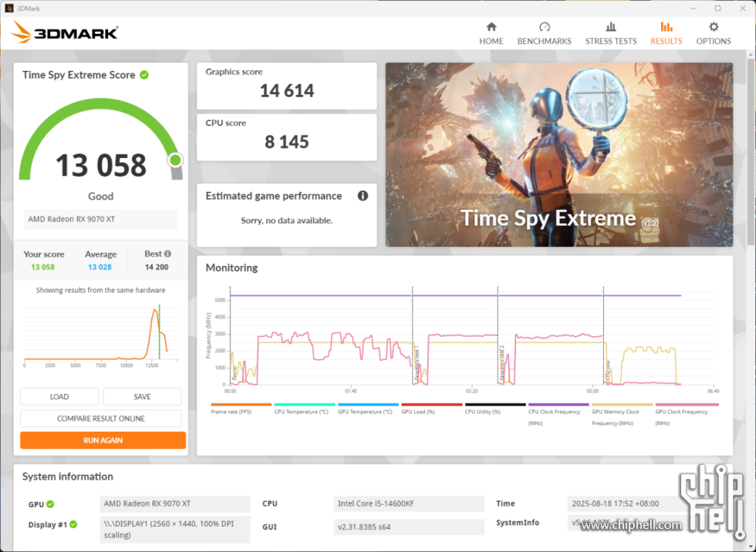Open the HOME section
756x552 pixels.
(491, 34)
